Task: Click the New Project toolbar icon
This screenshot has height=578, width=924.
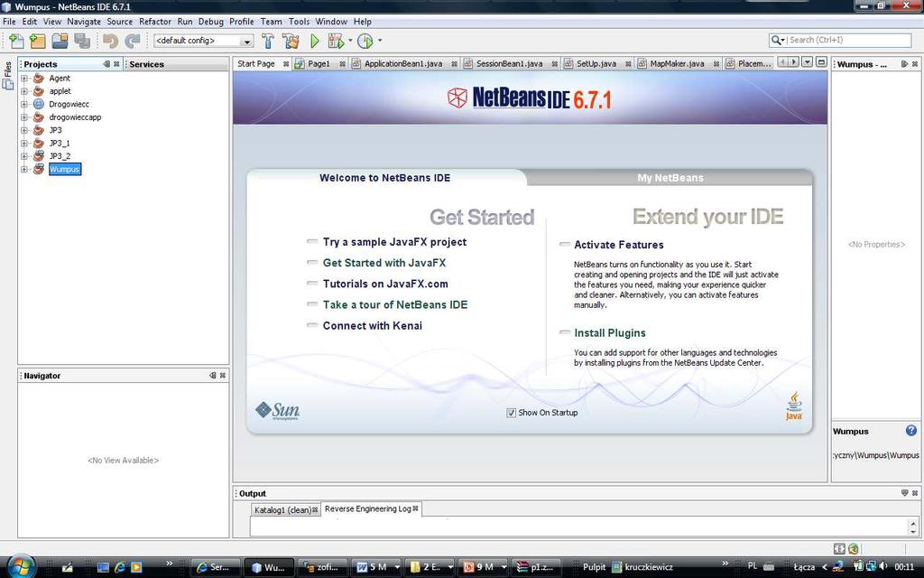Action: (x=38, y=41)
